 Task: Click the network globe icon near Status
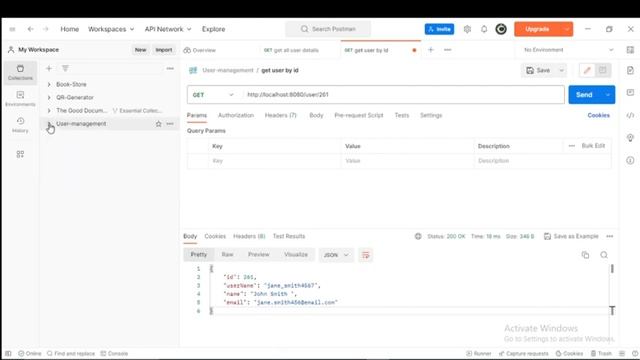point(418,236)
